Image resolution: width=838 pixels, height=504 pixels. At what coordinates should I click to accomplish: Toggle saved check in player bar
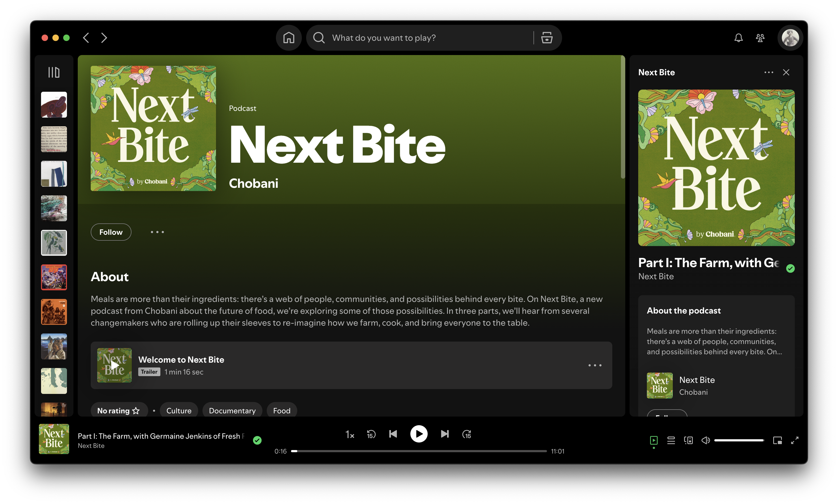[257, 441]
